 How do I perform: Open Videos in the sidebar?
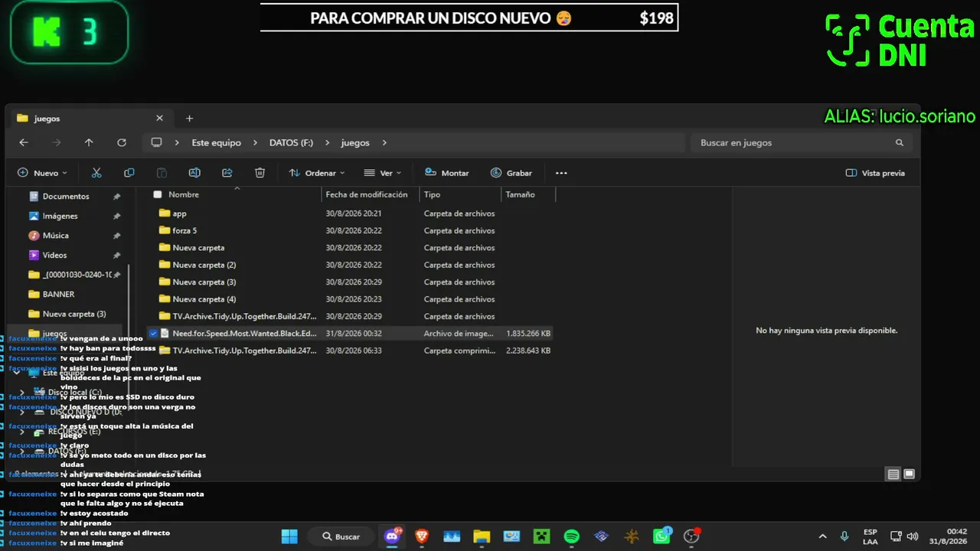click(54, 255)
